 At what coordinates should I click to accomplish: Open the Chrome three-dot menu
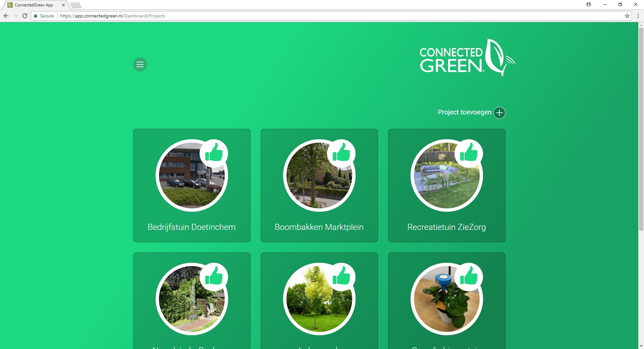click(x=638, y=15)
